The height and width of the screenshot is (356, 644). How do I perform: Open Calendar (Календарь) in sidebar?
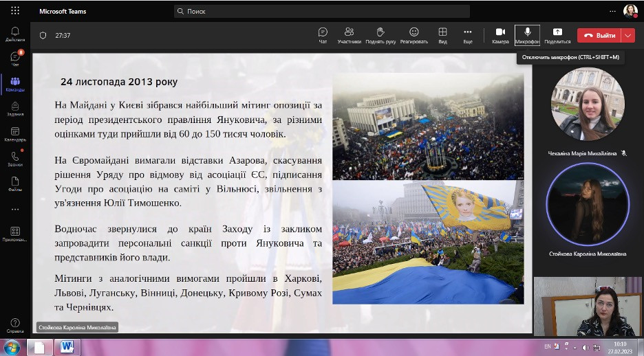pyautogui.click(x=15, y=134)
